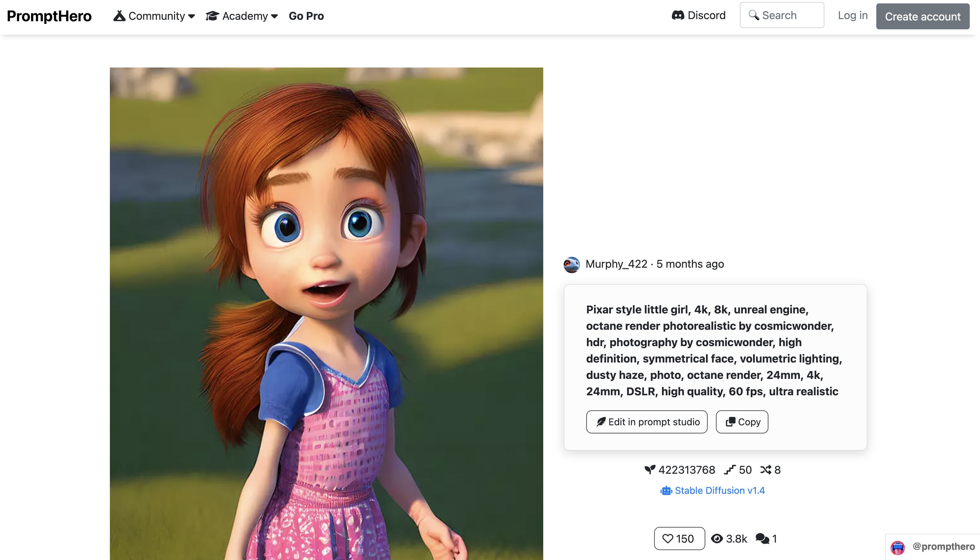Click the steps stairs icon

point(730,470)
